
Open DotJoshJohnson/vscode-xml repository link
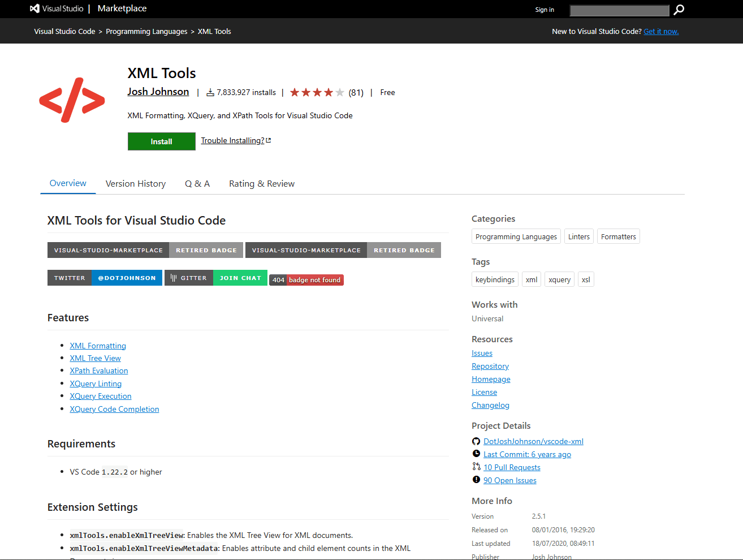coord(533,441)
